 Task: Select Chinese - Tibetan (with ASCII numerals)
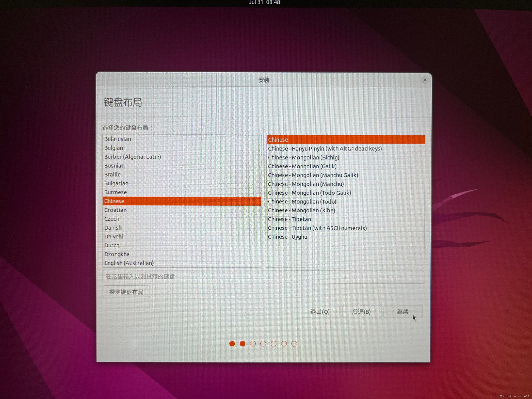pyautogui.click(x=317, y=228)
